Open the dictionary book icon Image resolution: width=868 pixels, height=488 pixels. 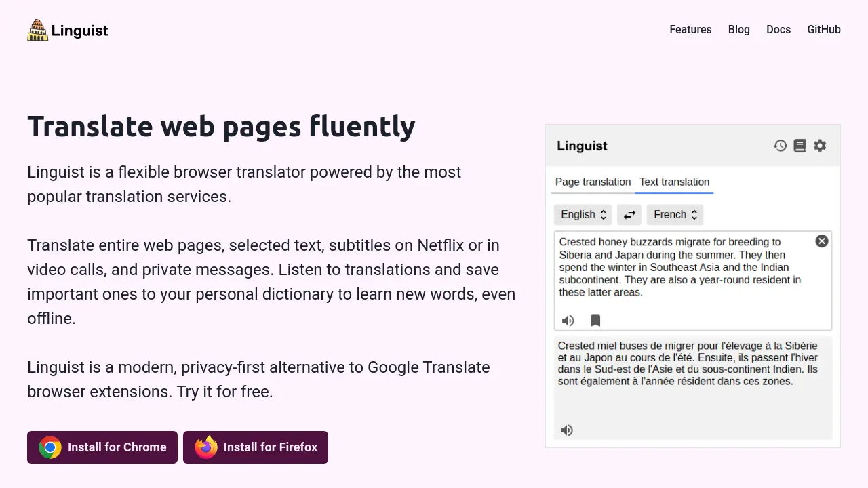pos(800,146)
